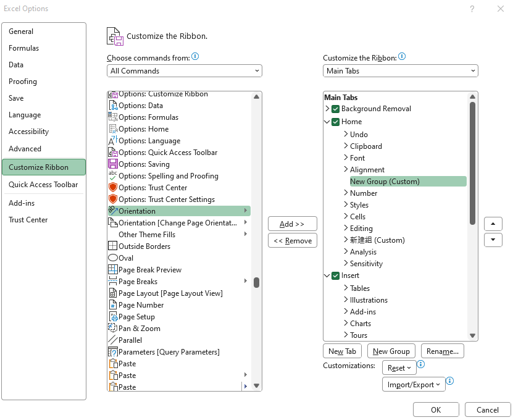Click the Page Break Preview icon
513x420 pixels.
[x=112, y=270]
